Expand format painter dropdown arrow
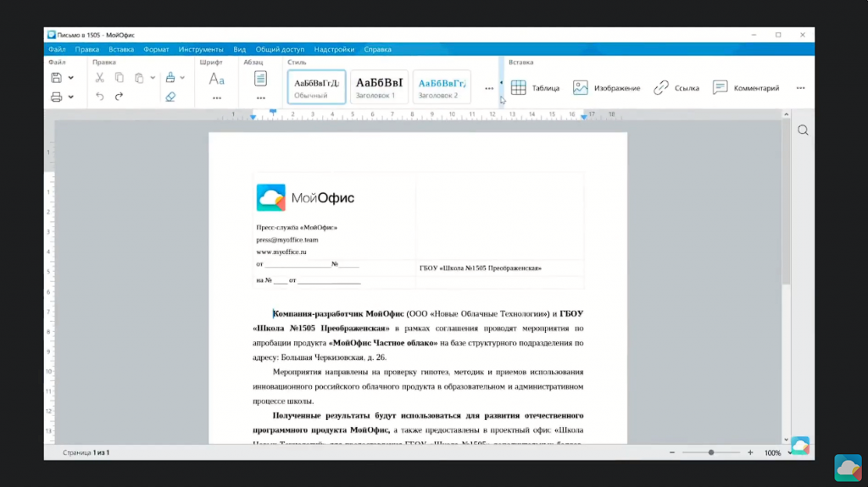Screen dimensions: 868x487 click(x=183, y=78)
